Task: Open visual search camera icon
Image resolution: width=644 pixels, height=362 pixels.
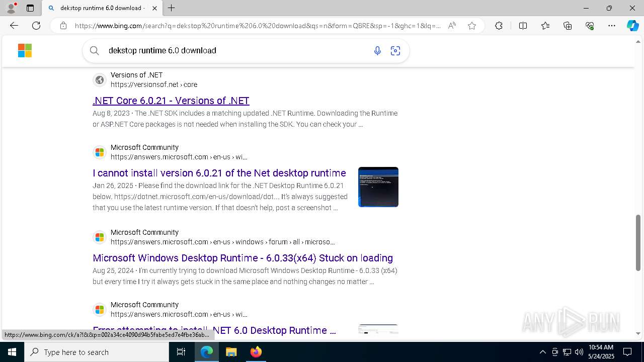Action: 395,50
